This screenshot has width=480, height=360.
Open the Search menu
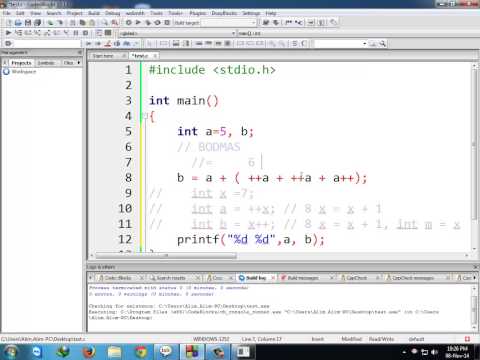[54, 13]
